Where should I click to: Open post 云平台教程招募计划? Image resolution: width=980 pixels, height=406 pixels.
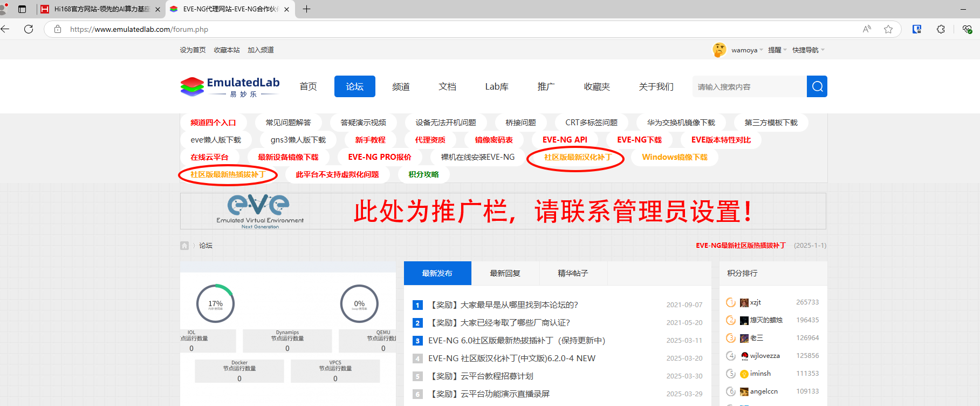tap(481, 376)
